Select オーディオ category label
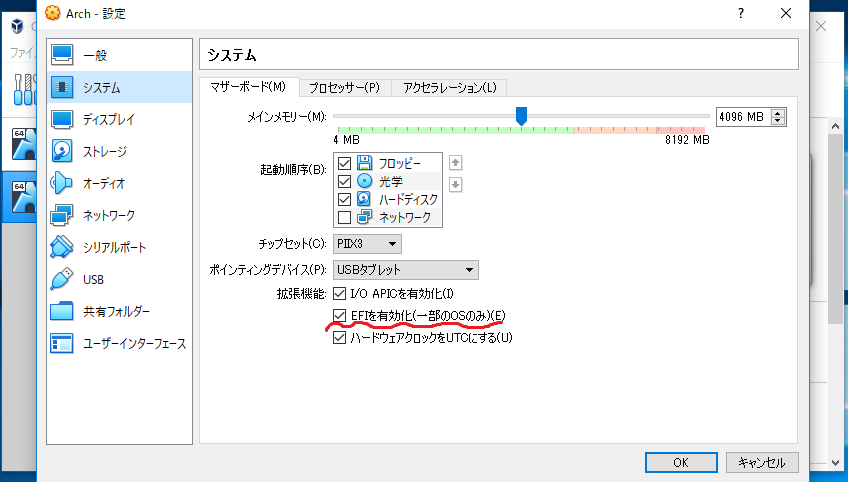The height and width of the screenshot is (482, 848). point(104,183)
